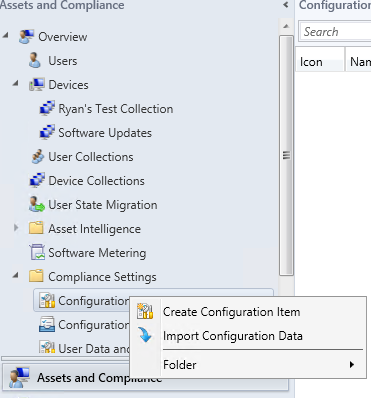Click the Create Configuration Item menu icon
Screen dimensions: 371x398
tap(145, 312)
